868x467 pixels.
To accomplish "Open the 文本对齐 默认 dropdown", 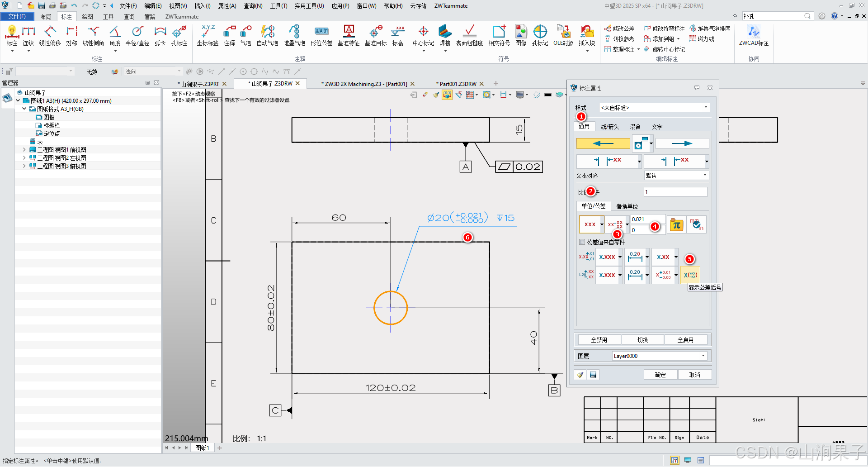I will tap(676, 176).
